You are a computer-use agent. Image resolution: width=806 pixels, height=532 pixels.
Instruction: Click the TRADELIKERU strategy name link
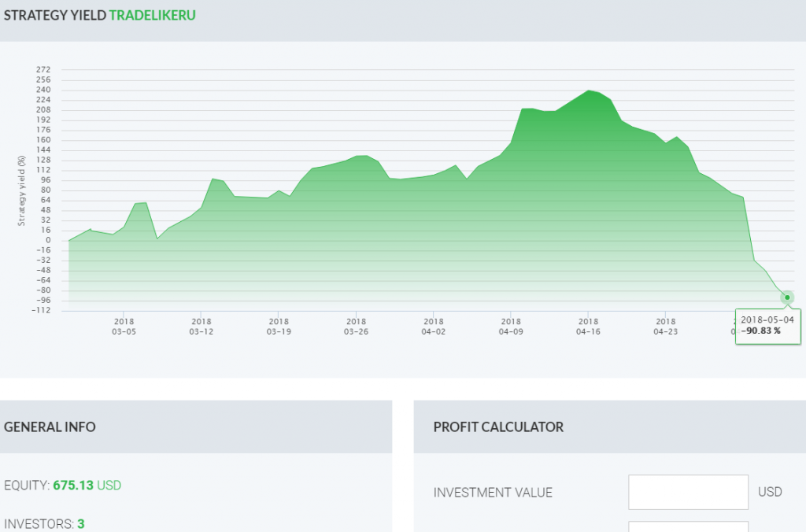pos(152,16)
